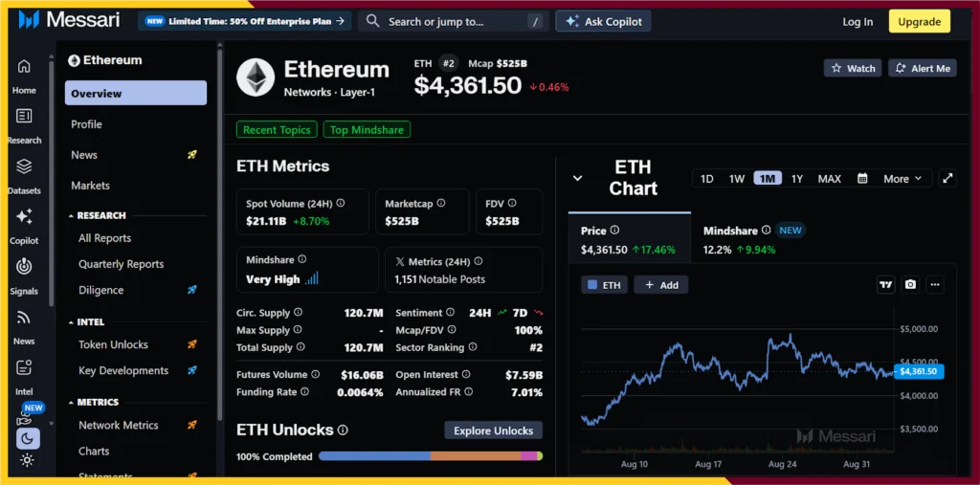
Task: Select the 1D chart range
Action: click(x=707, y=179)
